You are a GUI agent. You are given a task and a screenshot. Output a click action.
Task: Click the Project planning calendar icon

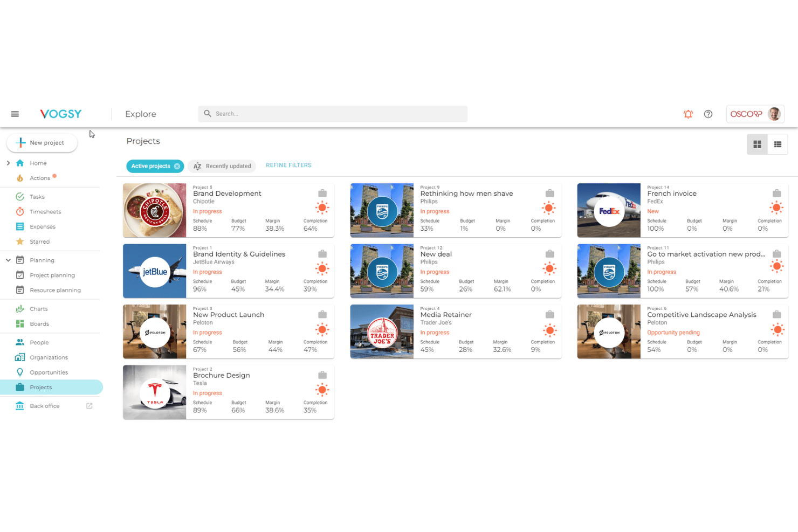coord(20,275)
